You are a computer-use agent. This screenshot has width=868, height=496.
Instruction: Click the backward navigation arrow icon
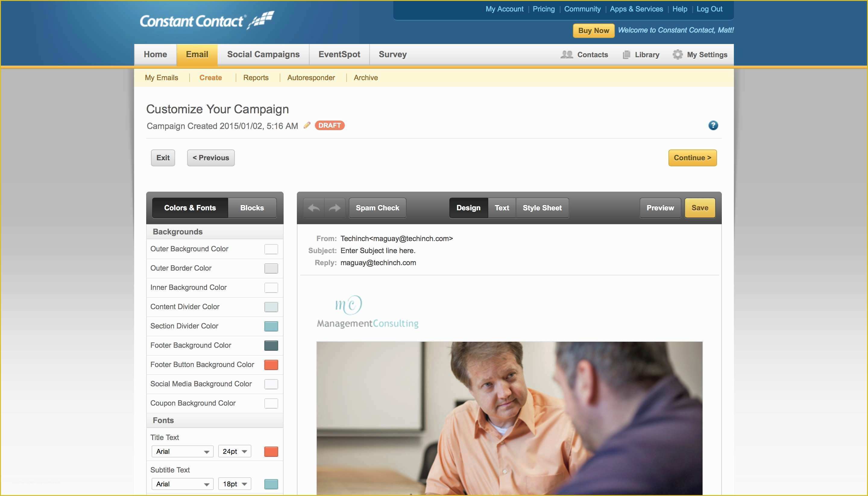(313, 207)
